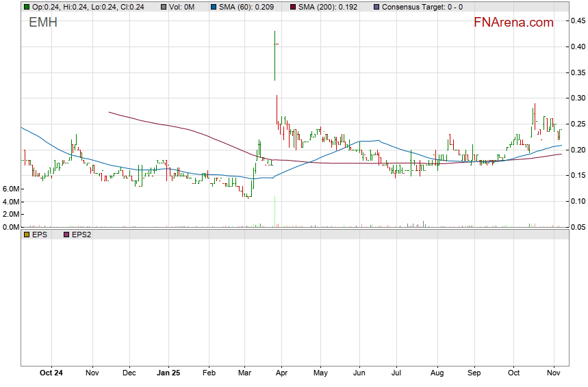Click the yellow EPS legend square
588x387 pixels.
26,235
